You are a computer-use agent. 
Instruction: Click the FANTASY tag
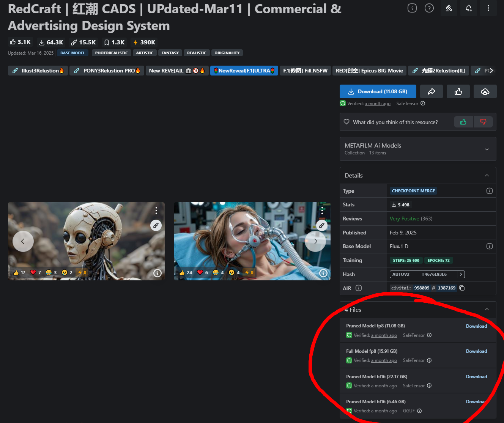170,53
